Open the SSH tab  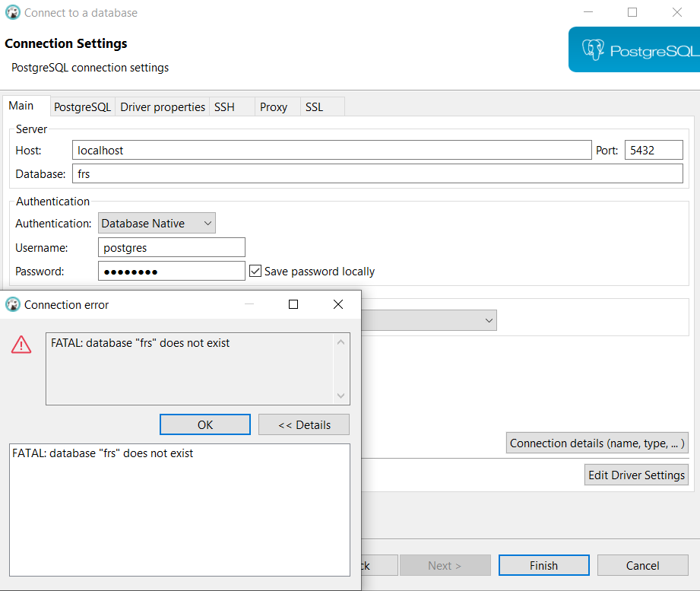pyautogui.click(x=223, y=106)
